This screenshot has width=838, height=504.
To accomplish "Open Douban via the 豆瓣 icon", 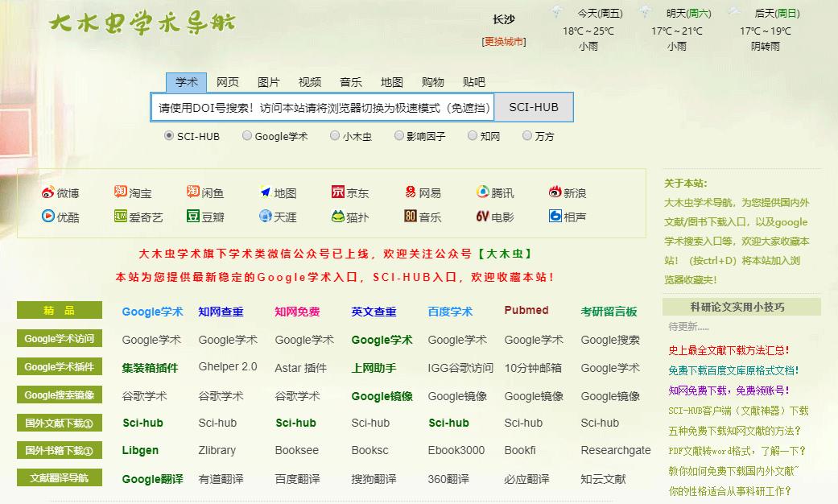I will pyautogui.click(x=192, y=216).
